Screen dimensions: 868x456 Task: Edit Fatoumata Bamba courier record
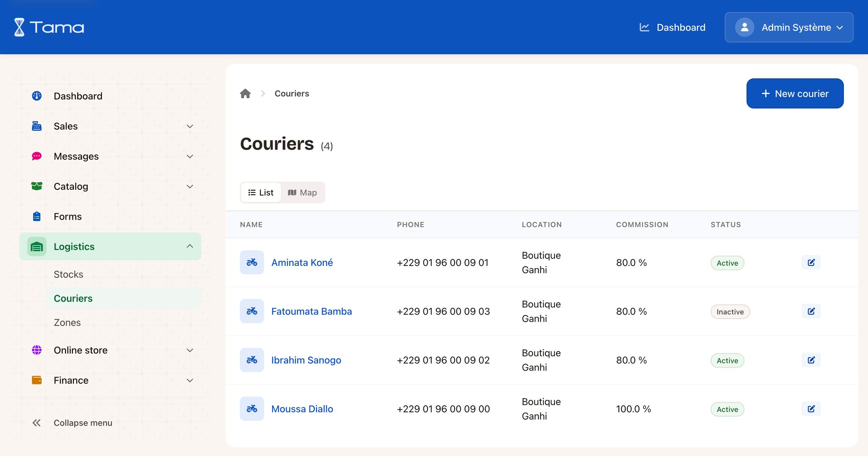pyautogui.click(x=811, y=311)
